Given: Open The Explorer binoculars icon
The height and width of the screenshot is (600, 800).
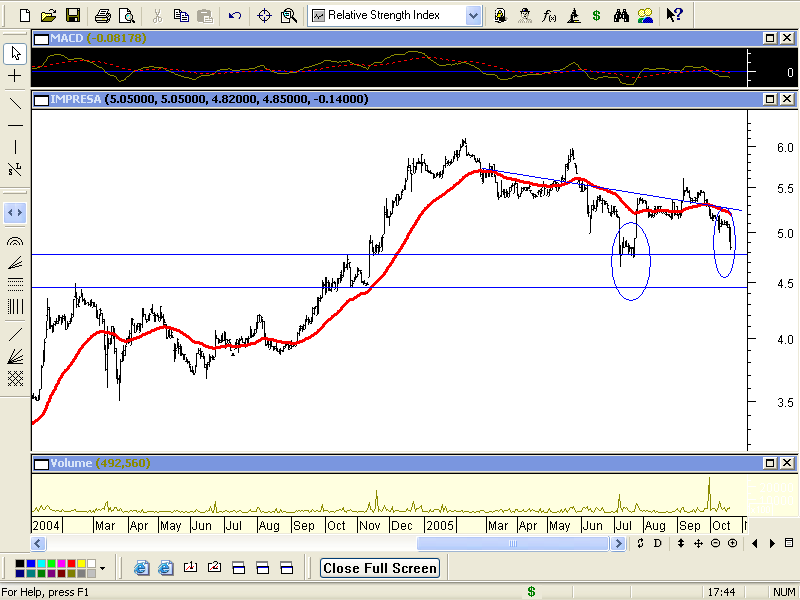Looking at the screenshot, I should click(621, 16).
